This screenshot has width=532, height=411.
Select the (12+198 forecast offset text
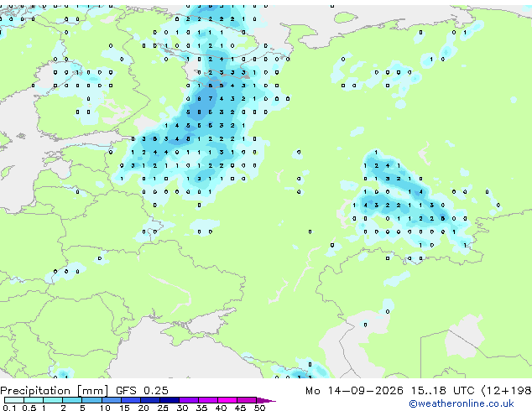tap(506, 391)
